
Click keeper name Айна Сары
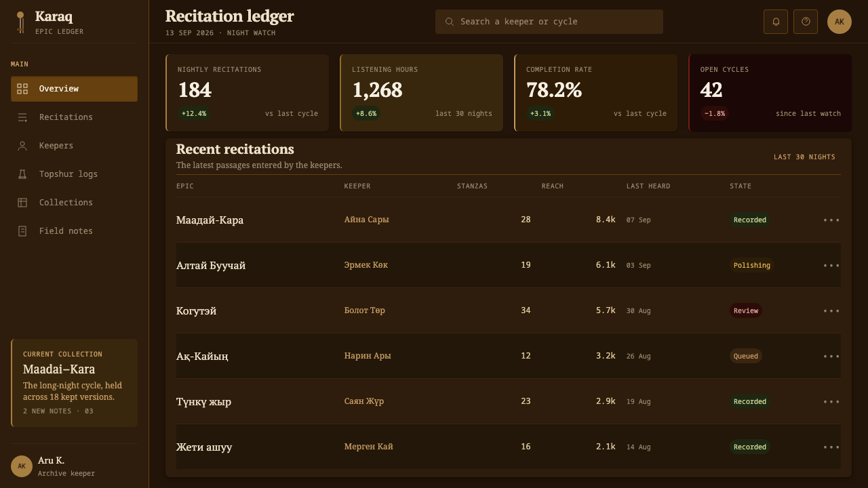pos(366,220)
